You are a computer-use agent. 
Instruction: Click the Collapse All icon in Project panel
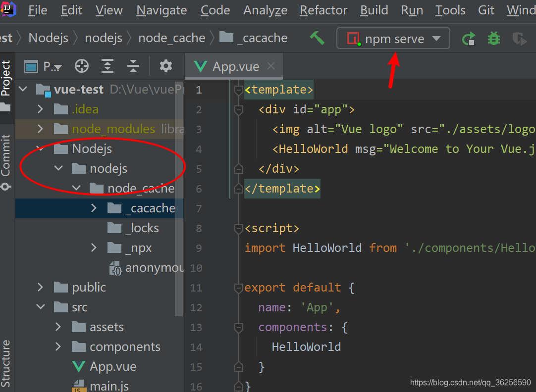pyautogui.click(x=133, y=66)
